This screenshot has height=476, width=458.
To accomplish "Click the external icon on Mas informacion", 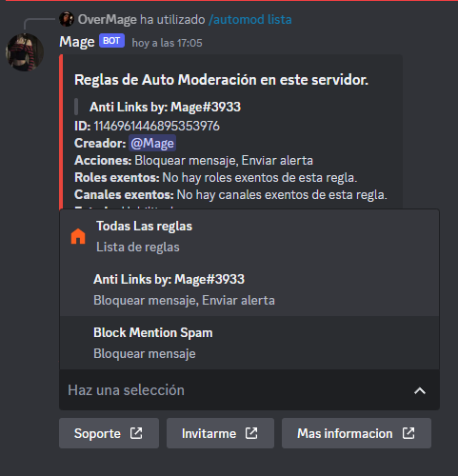I will 408,433.
